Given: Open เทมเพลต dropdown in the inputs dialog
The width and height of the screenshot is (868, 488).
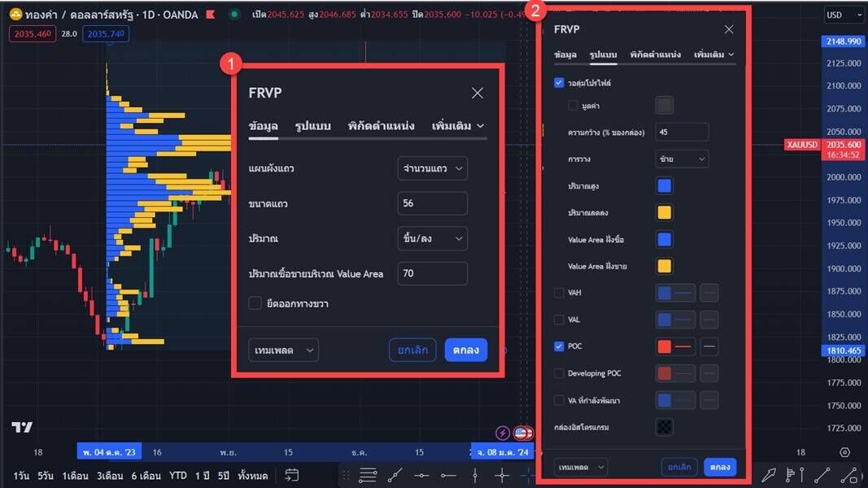Looking at the screenshot, I should point(283,351).
